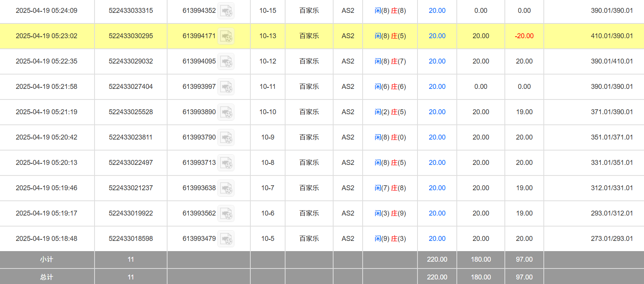Viewport: 644px width, 284px height.
Task: Click replay icon next to 613993790
Action: point(226,138)
